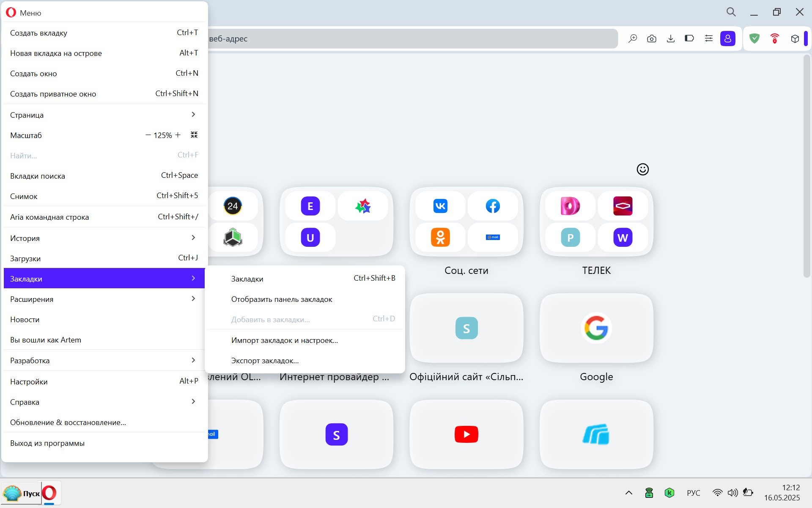This screenshot has width=812, height=508.
Task: Open the green ad blocker shield icon
Action: [x=754, y=39]
